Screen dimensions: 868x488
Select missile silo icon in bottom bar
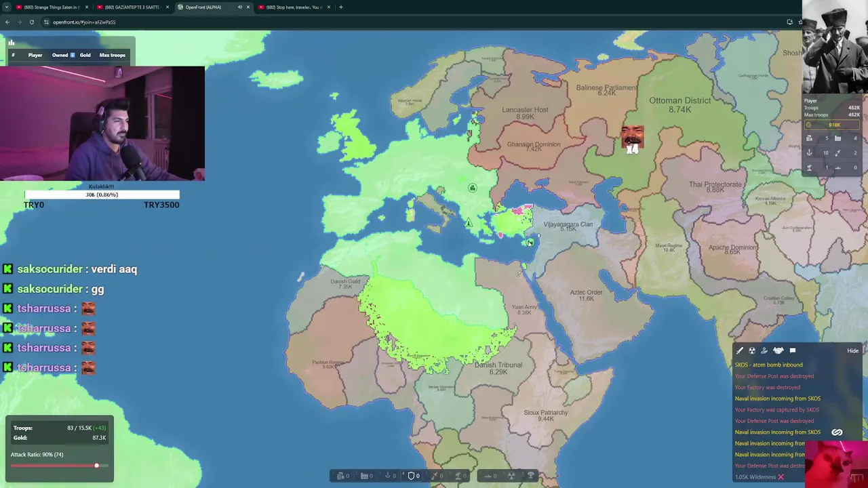[434, 476]
